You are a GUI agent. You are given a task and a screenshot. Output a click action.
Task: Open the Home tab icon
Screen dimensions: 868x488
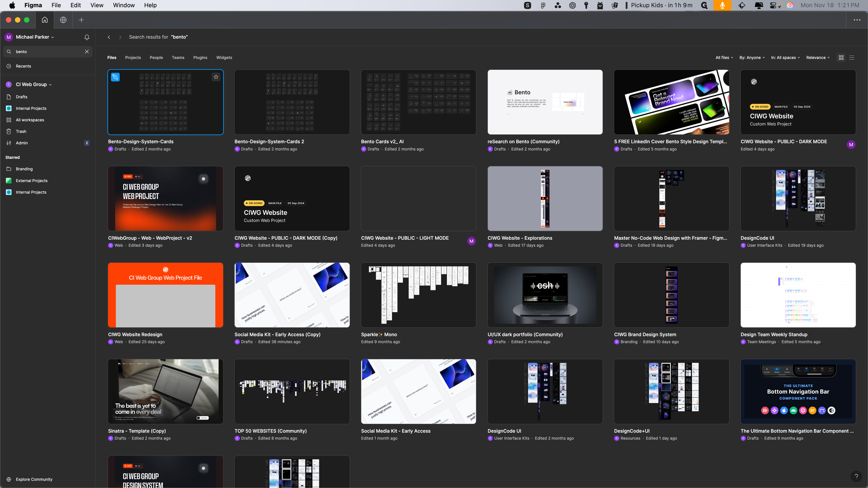click(45, 20)
